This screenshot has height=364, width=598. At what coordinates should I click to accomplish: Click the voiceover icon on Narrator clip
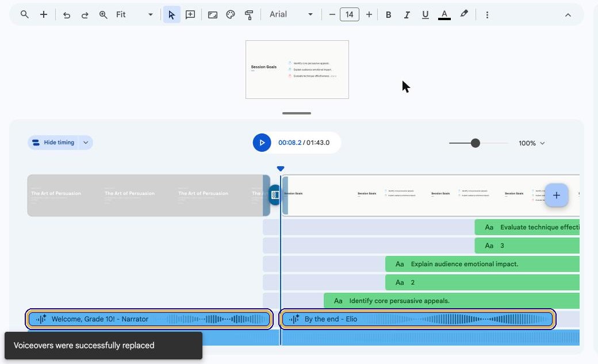41,319
